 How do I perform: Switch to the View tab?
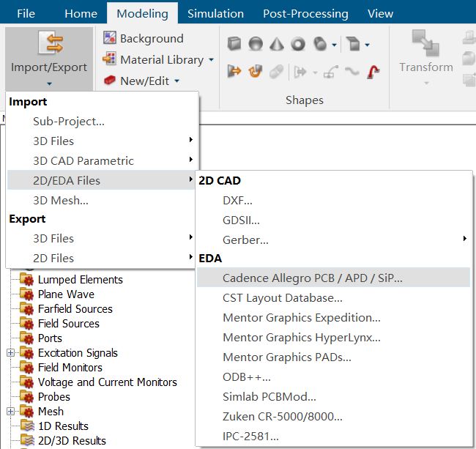click(x=380, y=14)
